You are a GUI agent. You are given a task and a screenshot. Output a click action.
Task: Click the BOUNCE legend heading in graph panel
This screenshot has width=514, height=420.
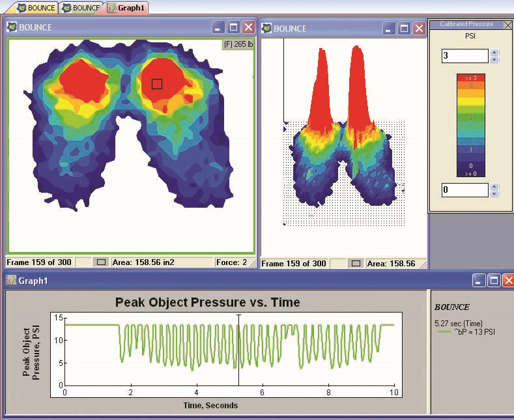(452, 307)
